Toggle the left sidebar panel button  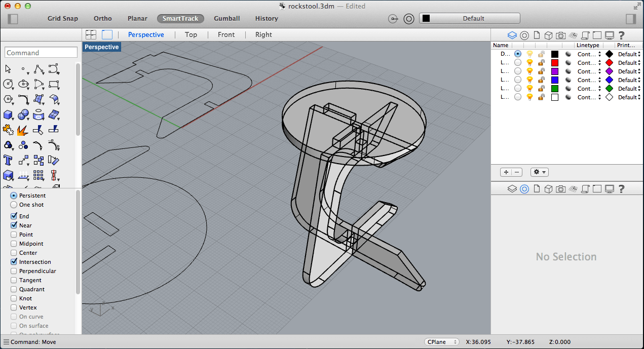pyautogui.click(x=13, y=19)
